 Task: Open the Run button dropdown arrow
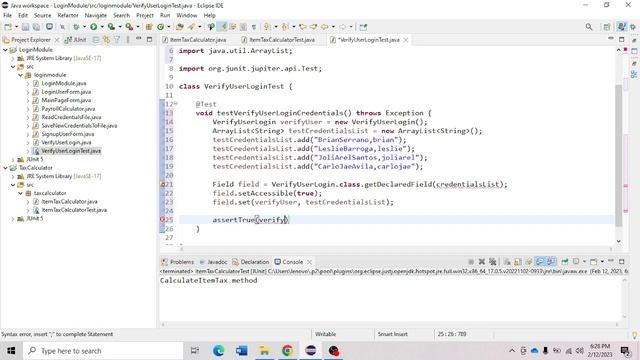[x=102, y=27]
